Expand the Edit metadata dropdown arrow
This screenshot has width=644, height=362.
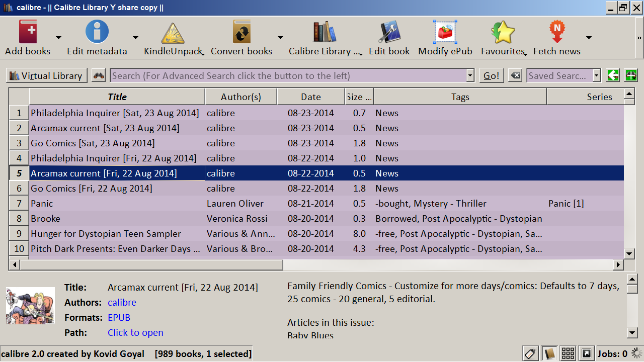coord(135,38)
